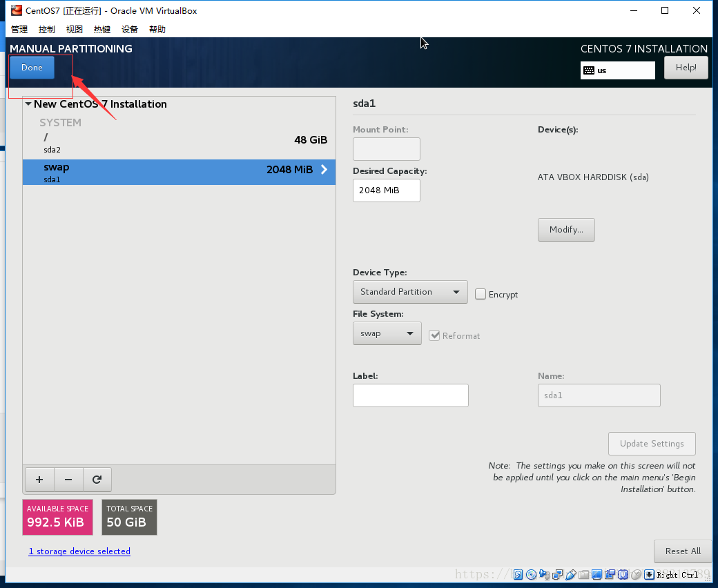Click the chevron arrow on swap row
Screen dimensions: 718x588
(324, 170)
